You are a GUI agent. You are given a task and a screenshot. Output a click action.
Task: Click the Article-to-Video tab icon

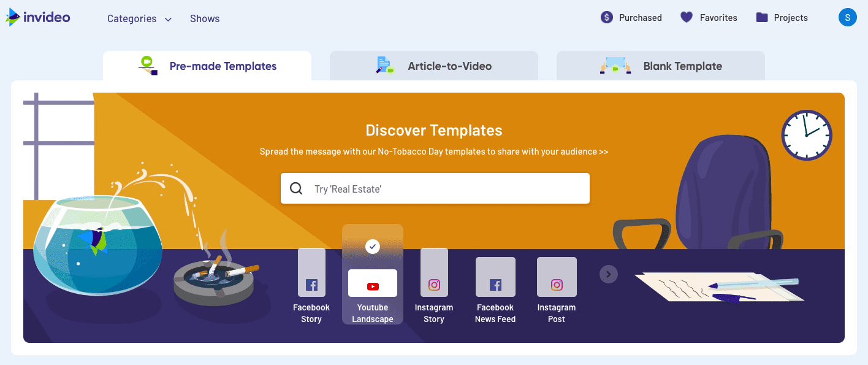pyautogui.click(x=384, y=66)
